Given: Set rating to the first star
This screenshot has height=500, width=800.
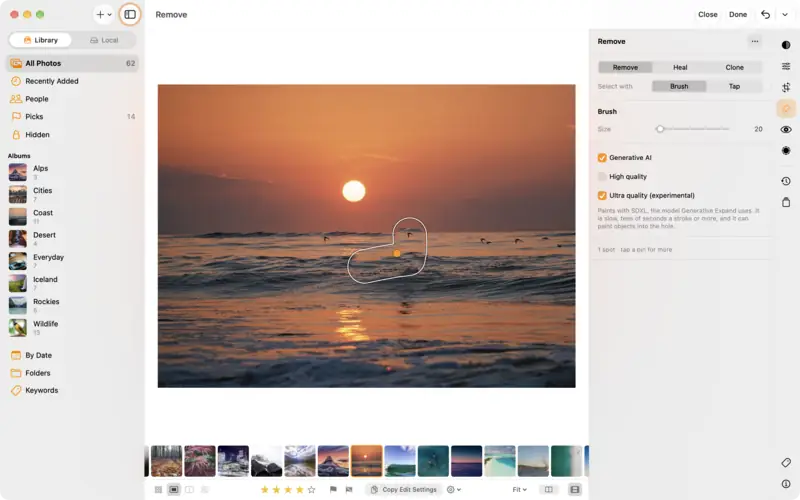Looking at the screenshot, I should (264, 490).
